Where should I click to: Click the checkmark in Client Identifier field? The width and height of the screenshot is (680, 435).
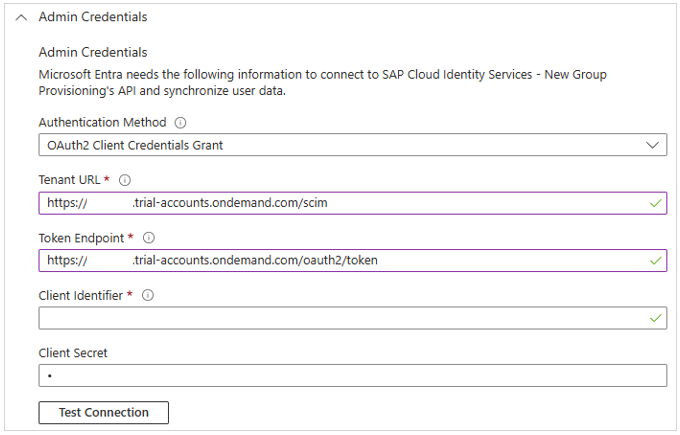point(656,318)
